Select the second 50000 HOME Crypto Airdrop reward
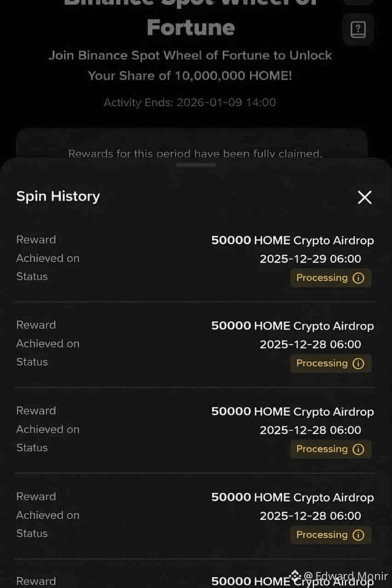The height and width of the screenshot is (588, 392). coord(293,326)
